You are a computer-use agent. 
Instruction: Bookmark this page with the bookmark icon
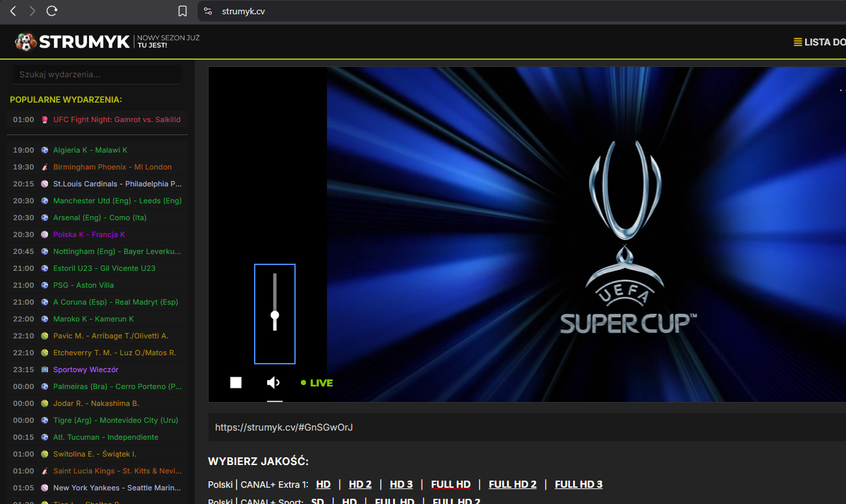coord(183,11)
